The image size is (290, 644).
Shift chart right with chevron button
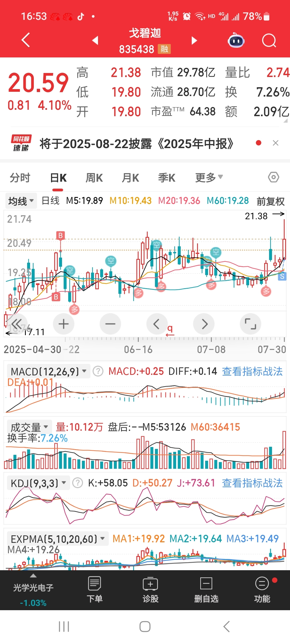(204, 324)
